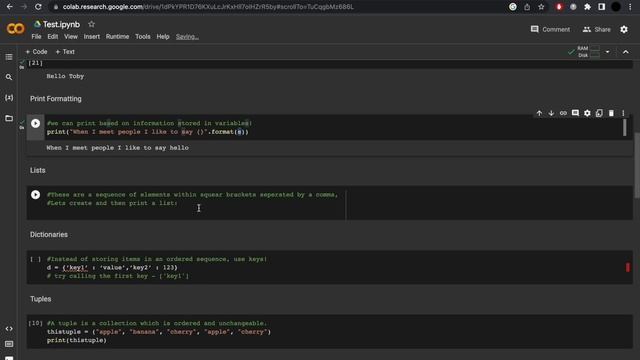This screenshot has height=360, width=640.
Task: Bookmark the page with the address bar star
Action: [x=541, y=7]
